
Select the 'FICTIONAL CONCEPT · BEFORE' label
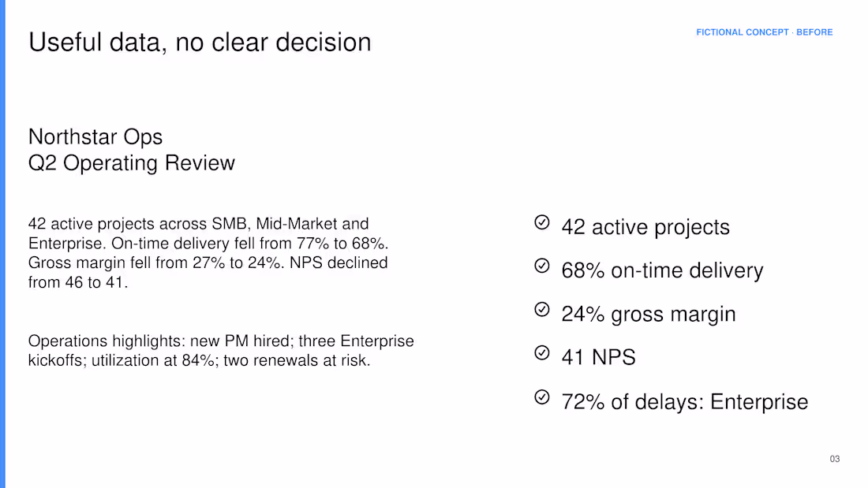764,32
